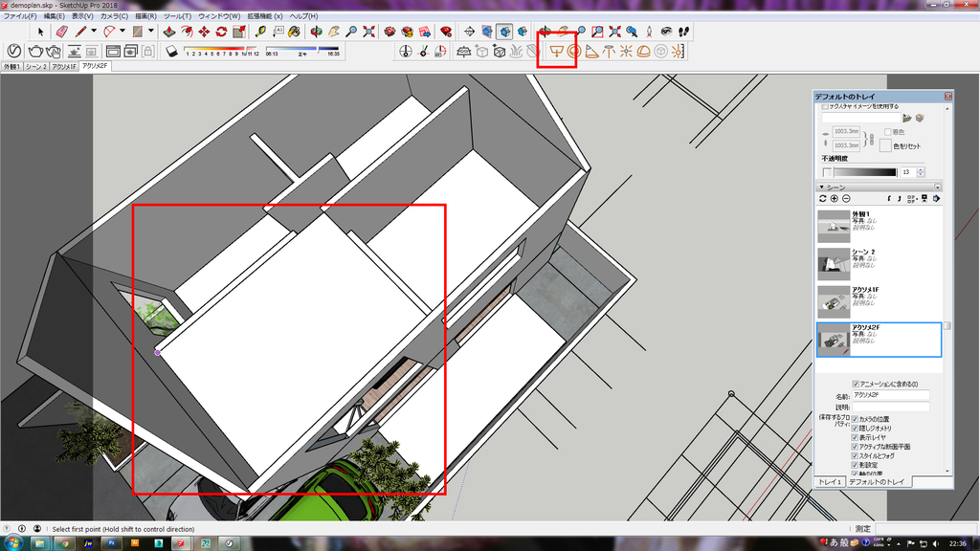Click the Zoom Window tool
This screenshot has width=980, height=551.
tap(597, 32)
